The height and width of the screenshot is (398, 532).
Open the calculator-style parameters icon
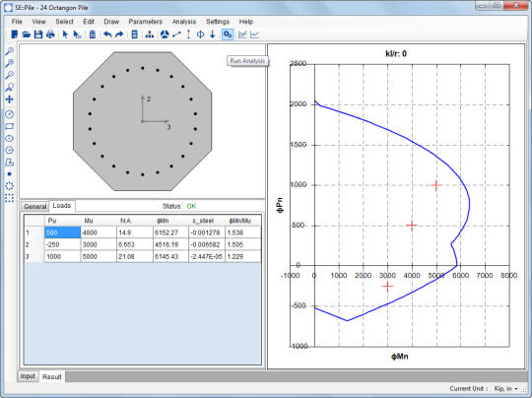point(134,34)
